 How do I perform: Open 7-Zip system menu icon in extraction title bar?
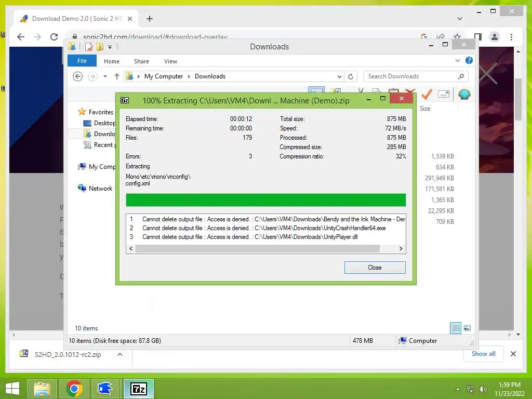(125, 100)
